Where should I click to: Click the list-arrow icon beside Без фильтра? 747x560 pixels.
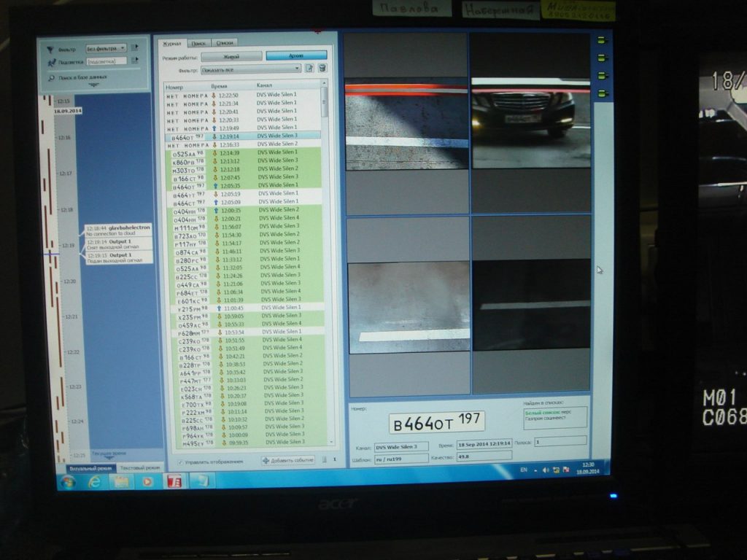coord(134,47)
